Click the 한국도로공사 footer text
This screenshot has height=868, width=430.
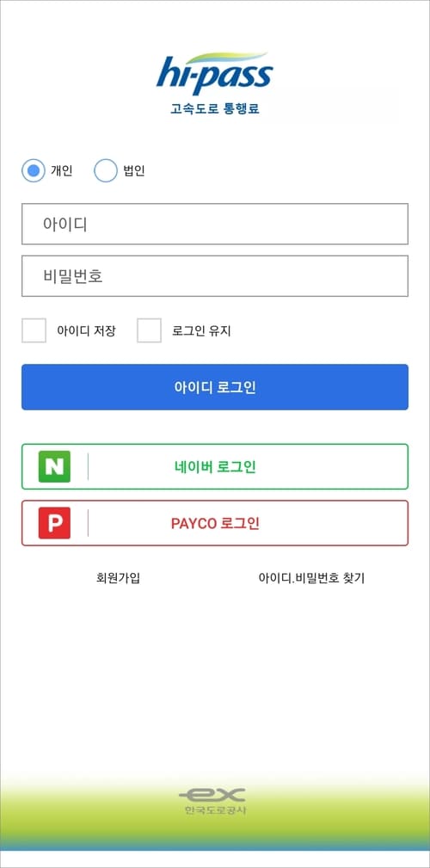[x=215, y=810]
